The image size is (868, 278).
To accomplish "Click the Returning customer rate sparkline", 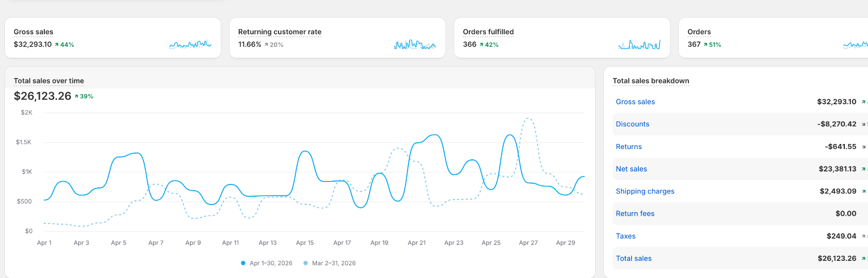I will coord(415,44).
